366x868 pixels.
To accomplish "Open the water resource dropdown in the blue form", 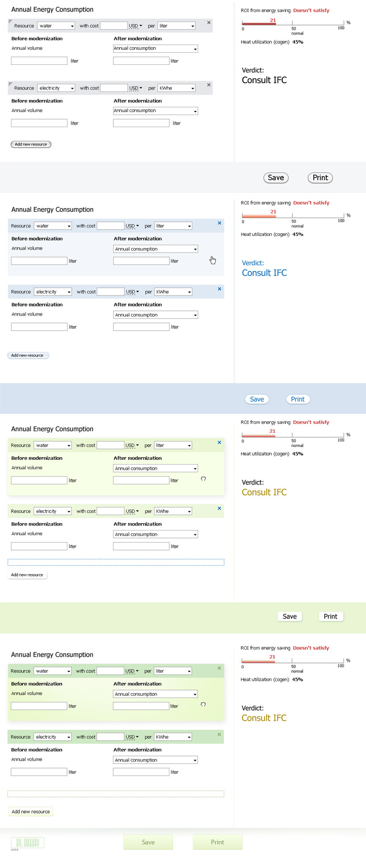I will (x=53, y=226).
